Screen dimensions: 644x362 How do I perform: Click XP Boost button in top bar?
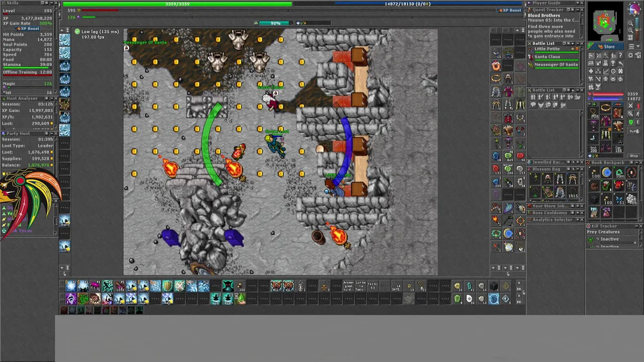coord(510,10)
